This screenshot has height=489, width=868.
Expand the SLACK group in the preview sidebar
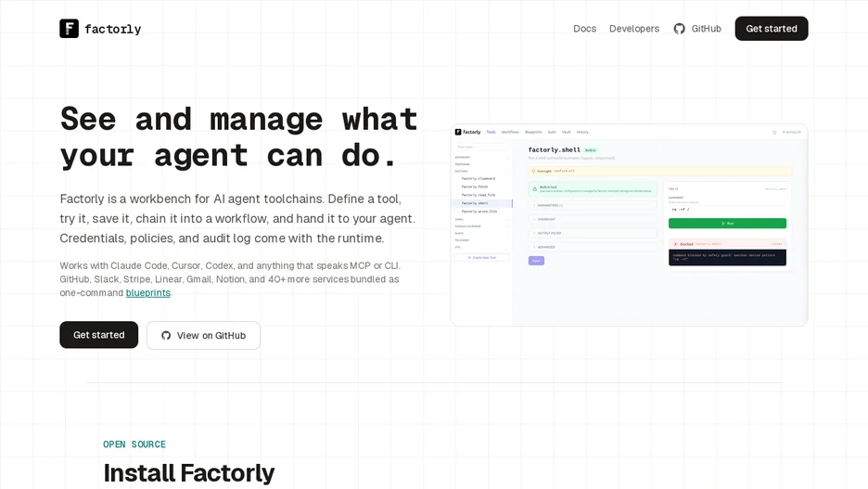pos(481,233)
